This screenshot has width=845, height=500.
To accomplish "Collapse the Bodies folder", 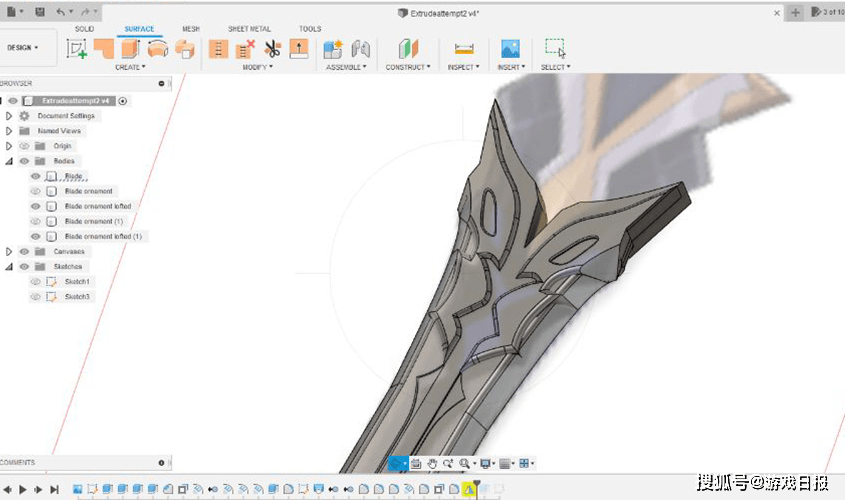I will tap(9, 161).
